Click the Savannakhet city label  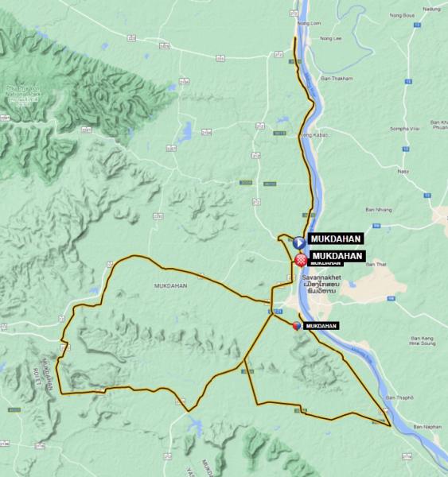click(x=321, y=277)
